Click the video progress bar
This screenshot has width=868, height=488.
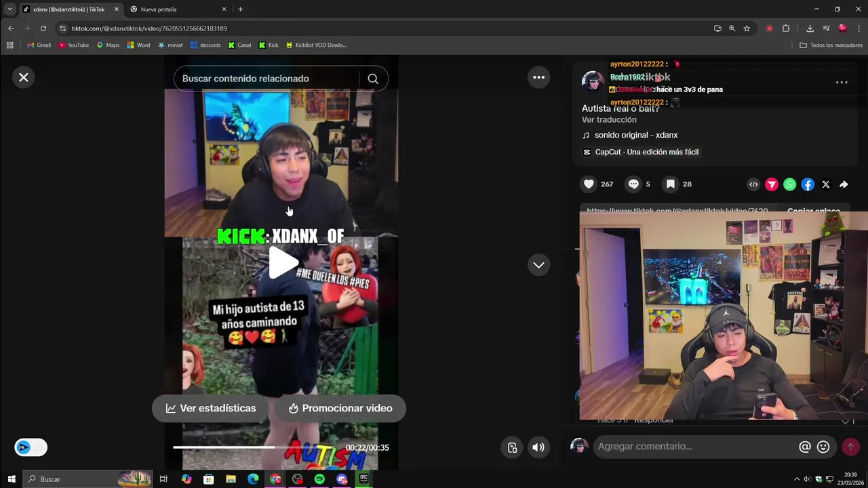(x=257, y=447)
